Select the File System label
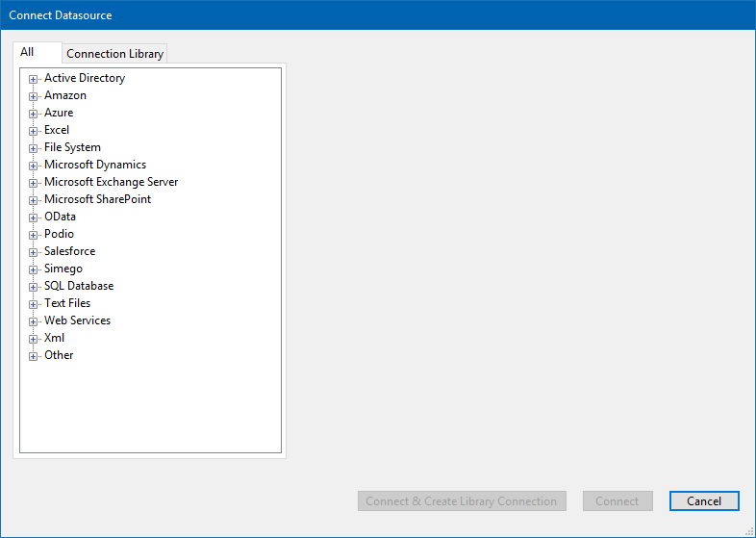The height and width of the screenshot is (538, 756). coord(72,147)
